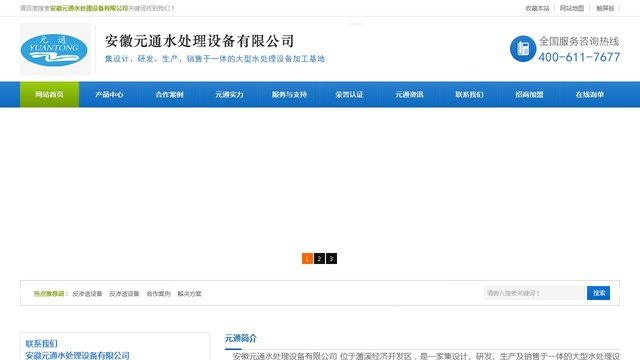
Task: Click 收藏本站 link at top
Action: click(x=537, y=8)
